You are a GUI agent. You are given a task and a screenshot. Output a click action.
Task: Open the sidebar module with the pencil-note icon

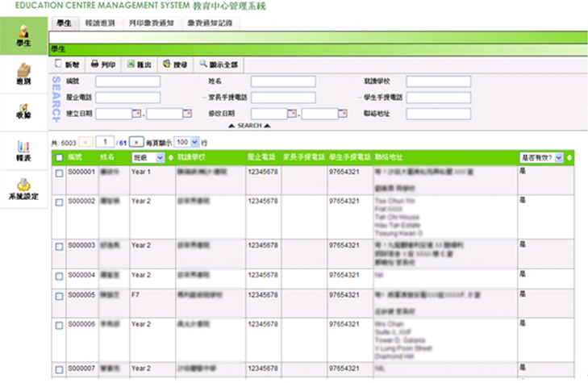(23, 112)
